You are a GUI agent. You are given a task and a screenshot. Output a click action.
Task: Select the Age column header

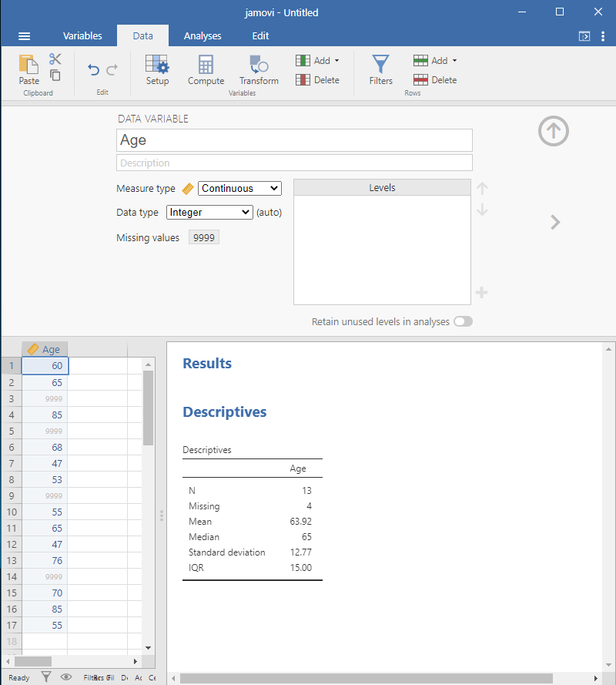(45, 350)
